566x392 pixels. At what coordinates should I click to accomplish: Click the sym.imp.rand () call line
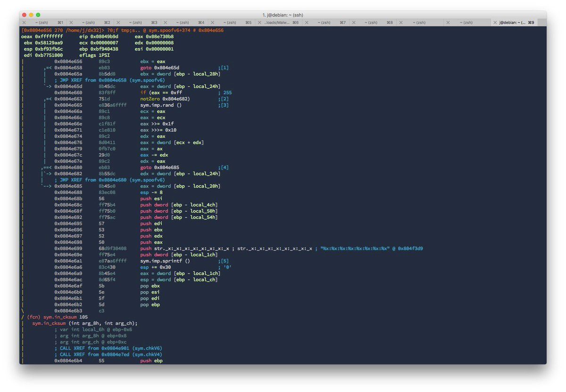point(160,105)
